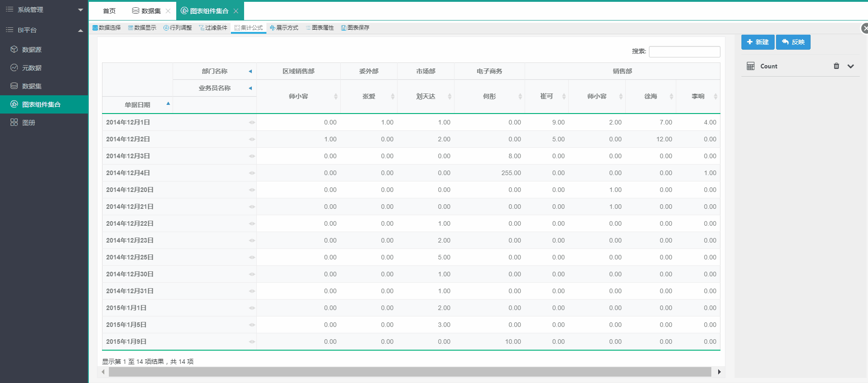868x383 pixels.
Task: Click the 搜索 input field
Action: (684, 52)
